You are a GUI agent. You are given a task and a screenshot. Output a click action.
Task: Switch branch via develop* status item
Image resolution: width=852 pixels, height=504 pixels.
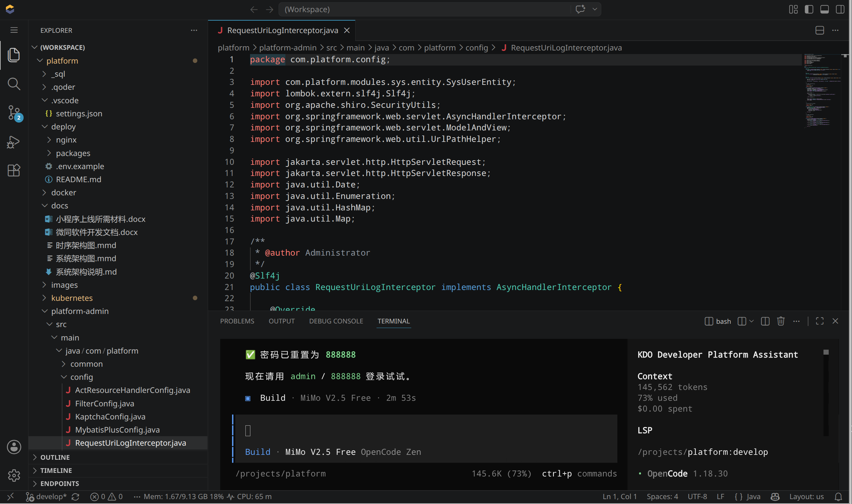click(47, 496)
